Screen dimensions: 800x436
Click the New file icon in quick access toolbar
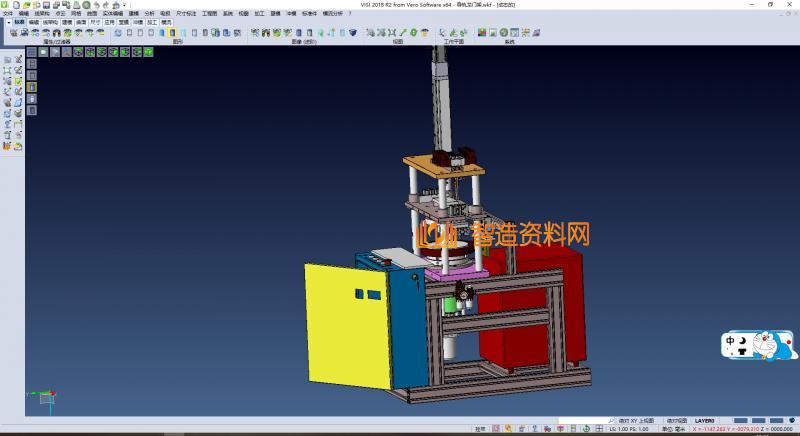(14, 5)
